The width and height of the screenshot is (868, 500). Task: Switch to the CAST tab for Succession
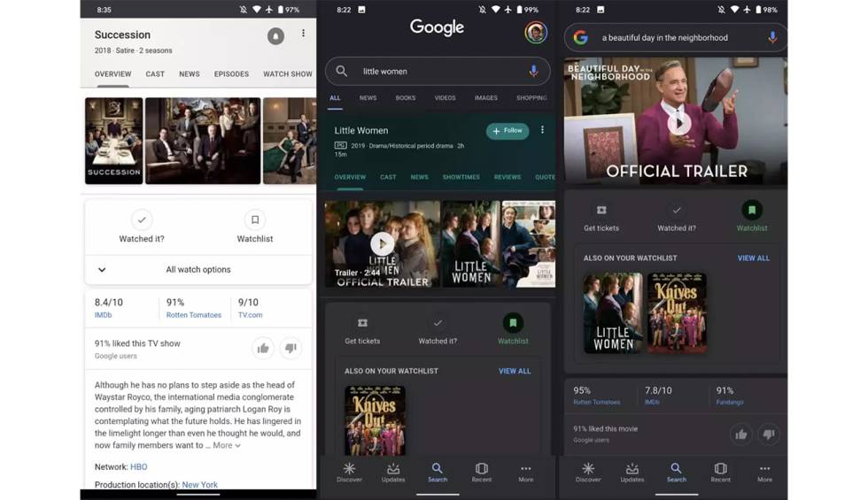click(x=155, y=74)
